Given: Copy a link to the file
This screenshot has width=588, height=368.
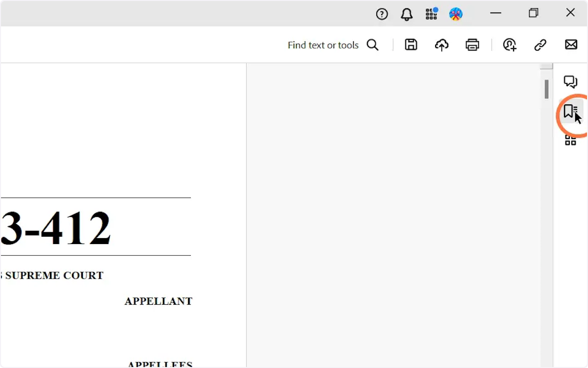Looking at the screenshot, I should (540, 45).
